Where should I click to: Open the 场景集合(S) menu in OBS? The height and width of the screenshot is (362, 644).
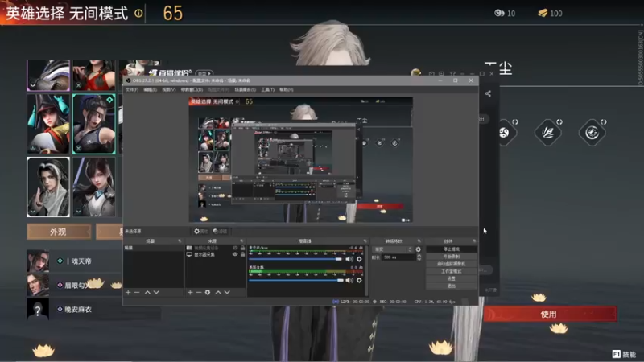246,89
